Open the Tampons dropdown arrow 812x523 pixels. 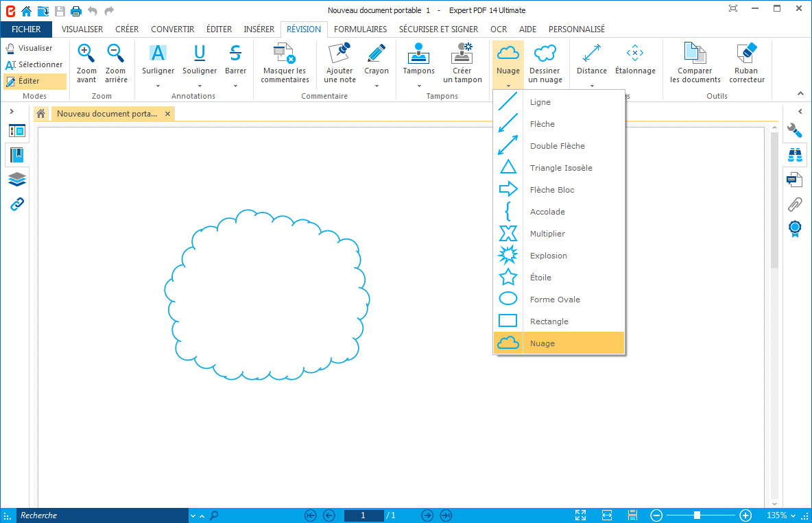coord(418,86)
